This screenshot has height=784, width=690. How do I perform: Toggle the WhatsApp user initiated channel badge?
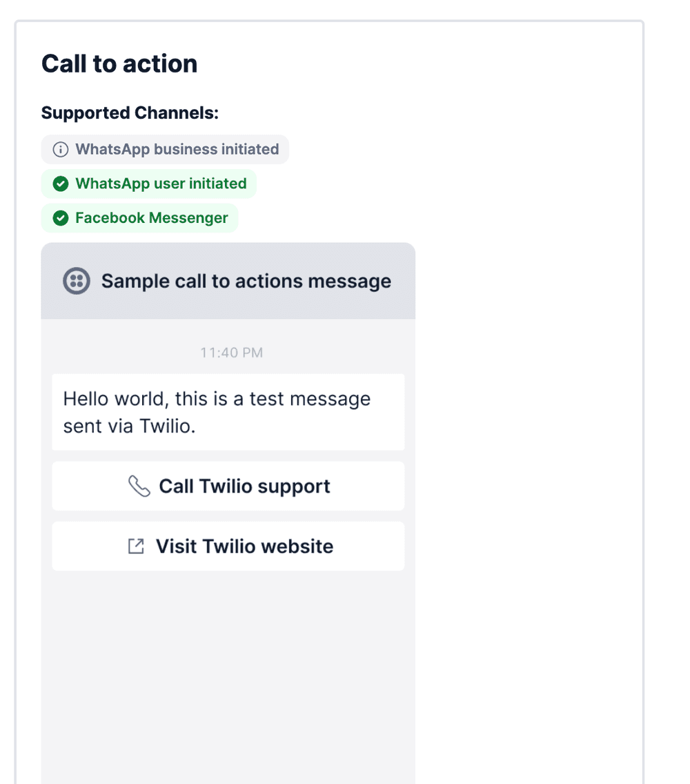click(149, 184)
